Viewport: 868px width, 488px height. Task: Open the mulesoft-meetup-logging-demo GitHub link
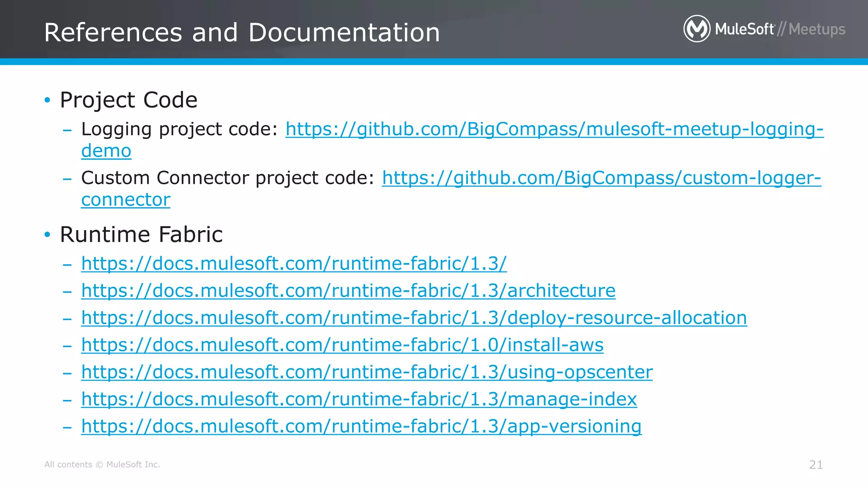(554, 129)
